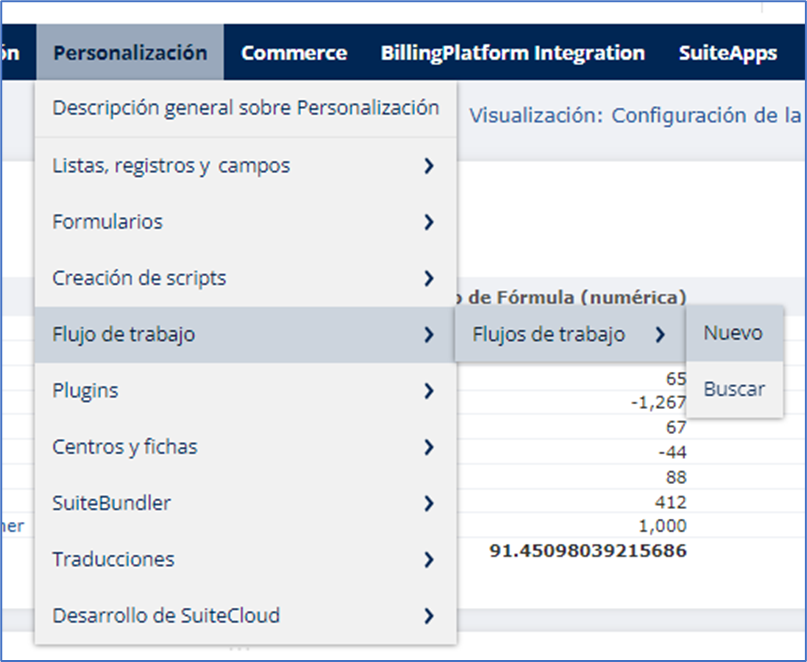Open Creación de scripts submenu
This screenshot has height=662, width=807.
[x=245, y=278]
